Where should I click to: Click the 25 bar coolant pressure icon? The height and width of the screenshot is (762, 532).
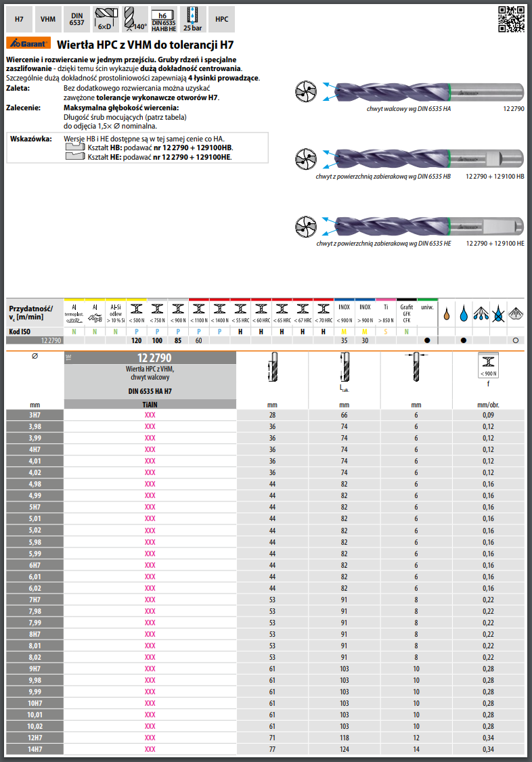point(193,20)
